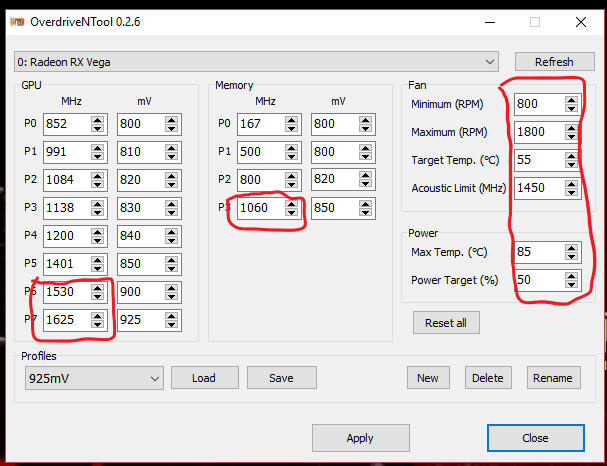
Task: Increase Target Temp with up arrow
Action: (x=571, y=156)
